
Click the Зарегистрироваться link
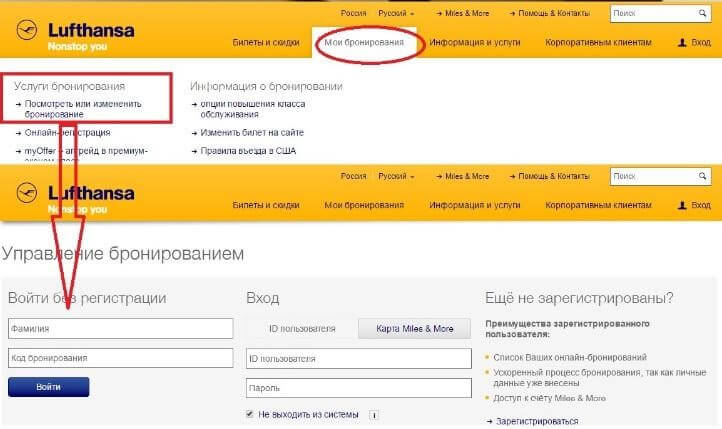click(536, 421)
